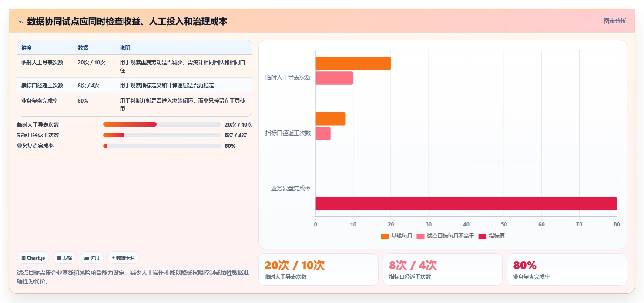
Task: Click the 临时人工导表次数 progress bar
Action: pos(162,124)
